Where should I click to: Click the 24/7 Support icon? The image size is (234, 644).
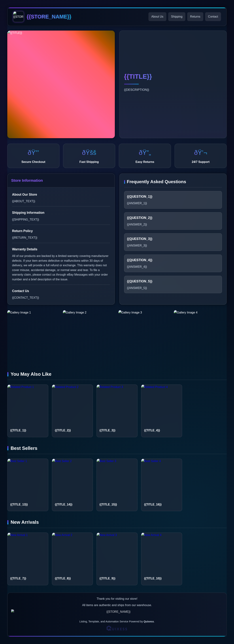pos(200,152)
